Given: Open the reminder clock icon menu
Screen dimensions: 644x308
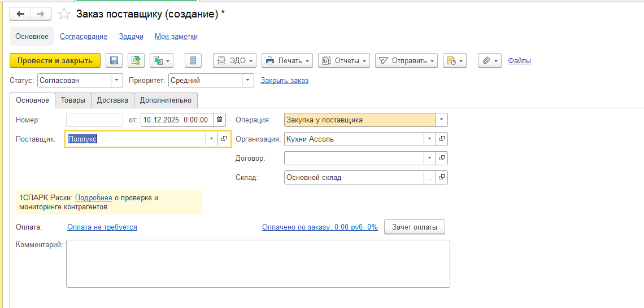Looking at the screenshot, I should click(454, 60).
